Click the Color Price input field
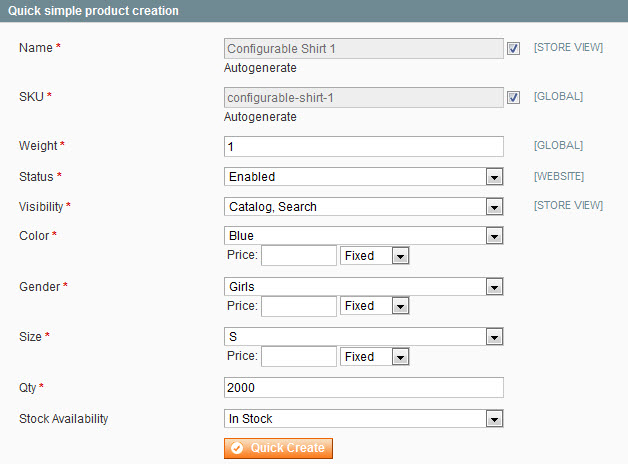Viewport: 628px width, 464px height. tap(299, 255)
